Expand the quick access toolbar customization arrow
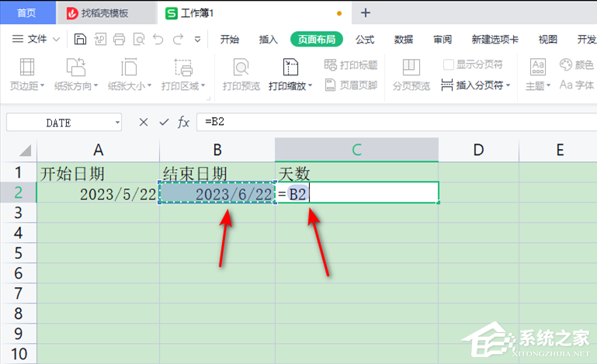597x364 pixels. 197,40
